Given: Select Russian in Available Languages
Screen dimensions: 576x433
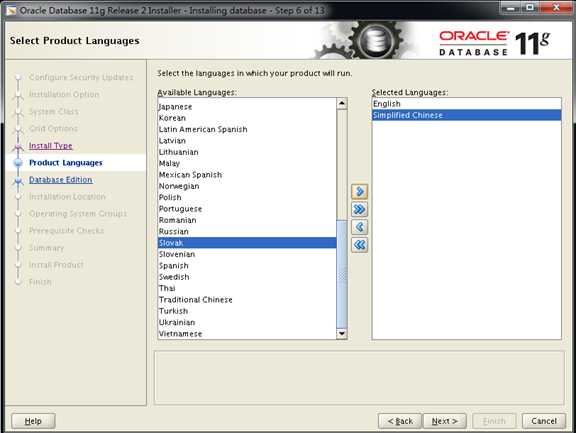Looking at the screenshot, I should point(246,232).
